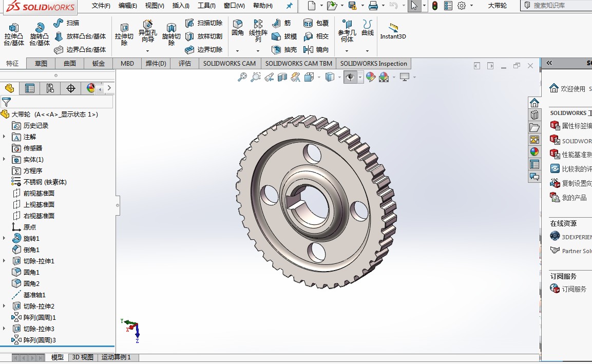Select the Fillet tool (圆角)

[238, 28]
